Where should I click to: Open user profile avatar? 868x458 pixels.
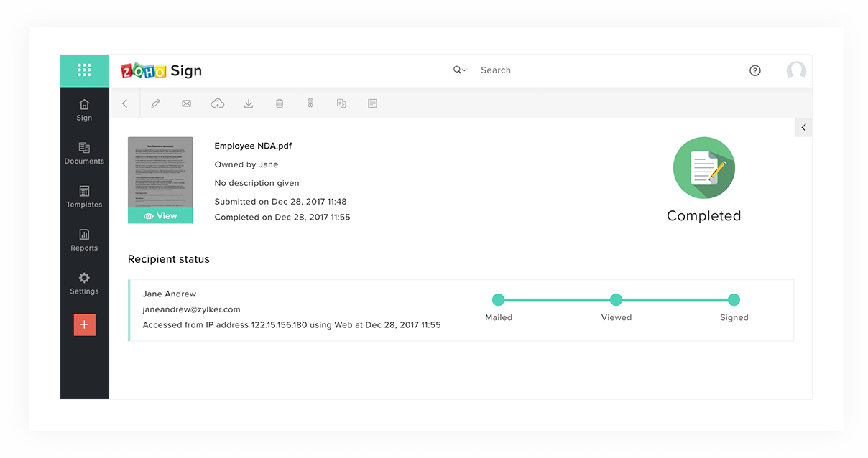pyautogui.click(x=796, y=70)
